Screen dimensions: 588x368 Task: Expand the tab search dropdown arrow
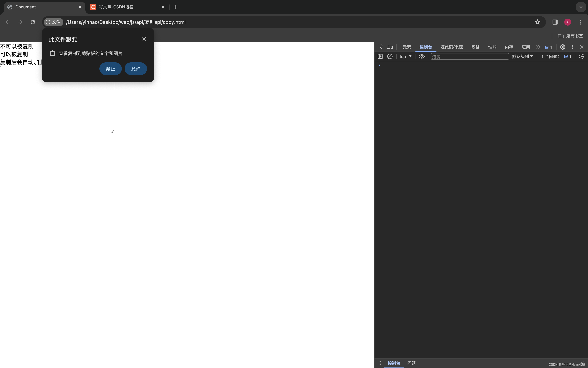581,7
